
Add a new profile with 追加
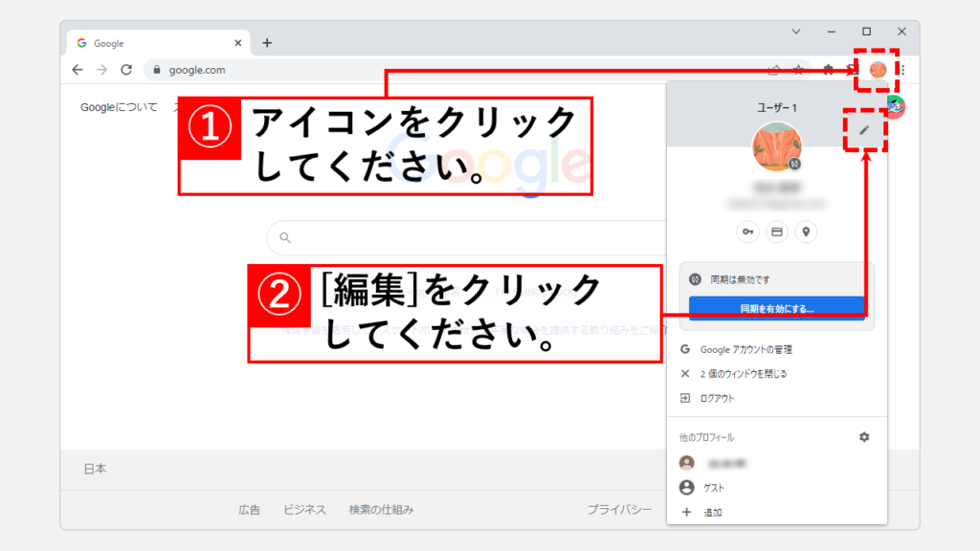pos(713,513)
